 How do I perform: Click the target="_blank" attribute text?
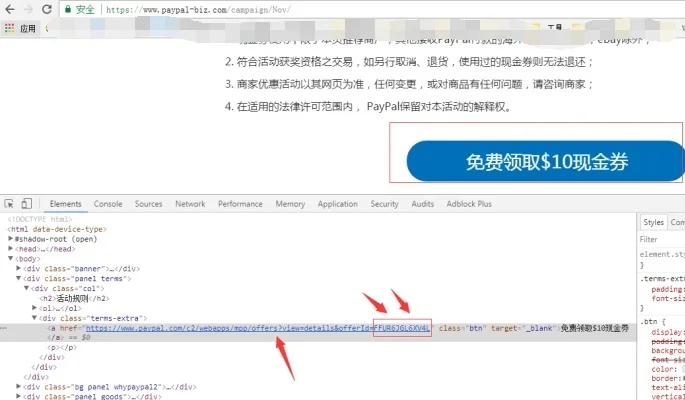[x=523, y=328]
